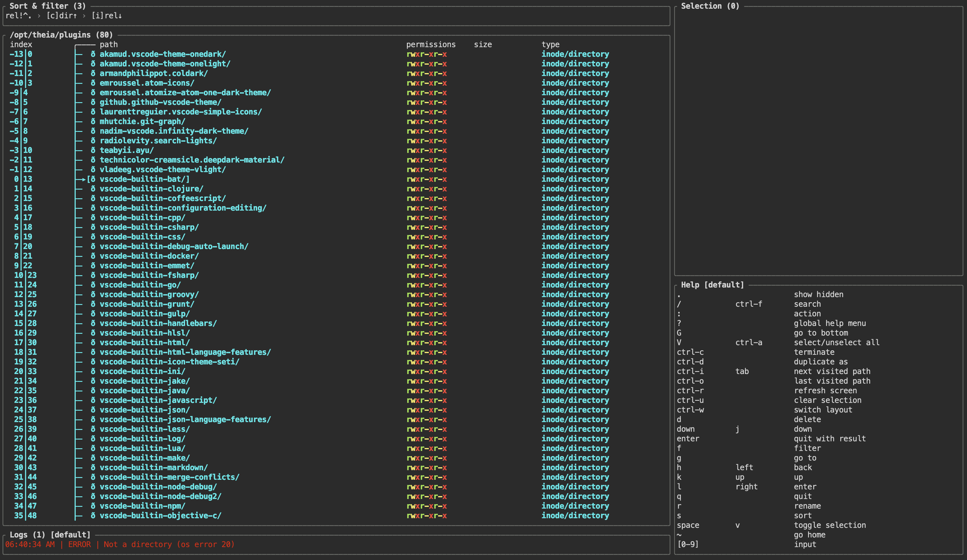
Task: Click tree branch line before vscode-builtin-cpp
Action: (x=79, y=218)
